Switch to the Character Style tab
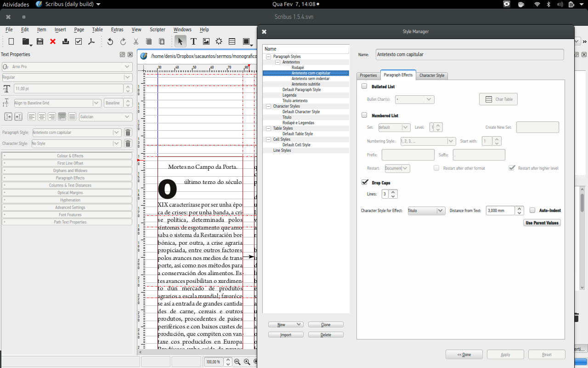The width and height of the screenshot is (588, 368). 431,75
